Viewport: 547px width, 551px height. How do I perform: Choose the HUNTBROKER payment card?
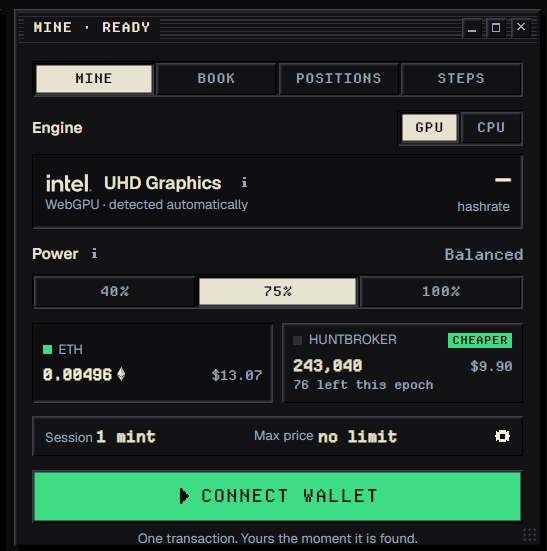403,363
